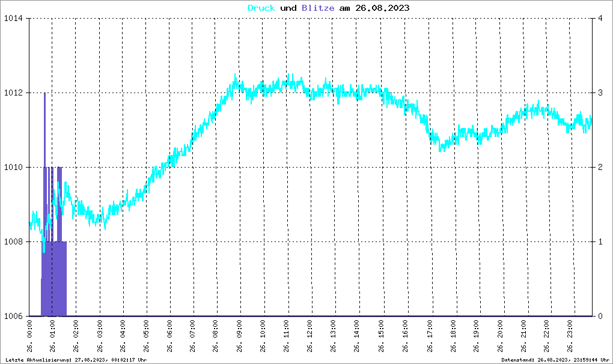Click the 26. 02:00 time label
This screenshot has width=613, height=364.
click(76, 336)
